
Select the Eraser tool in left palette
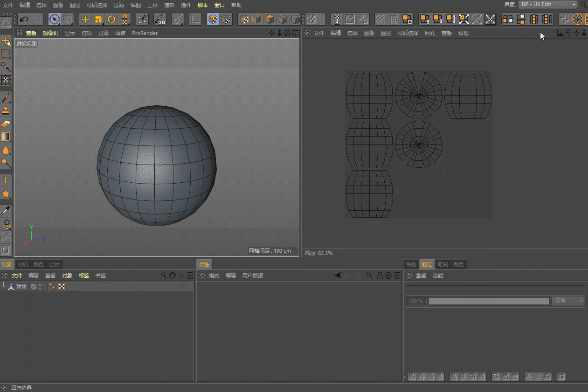tap(6, 124)
